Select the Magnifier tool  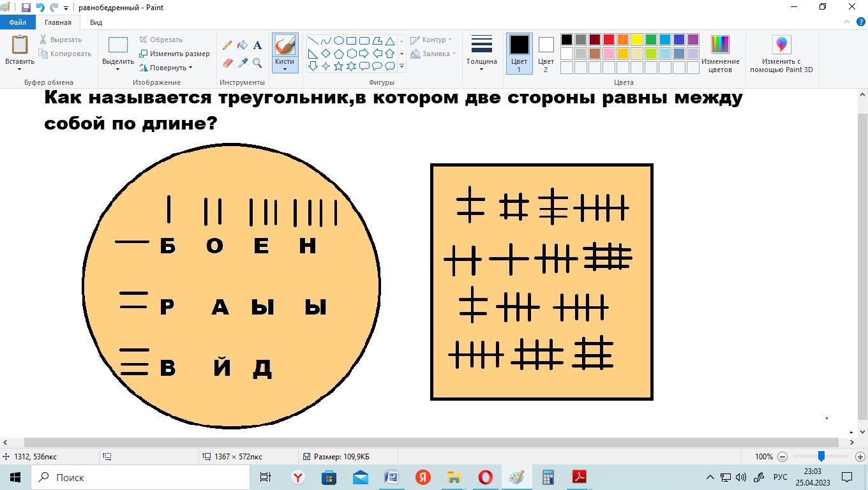point(257,63)
